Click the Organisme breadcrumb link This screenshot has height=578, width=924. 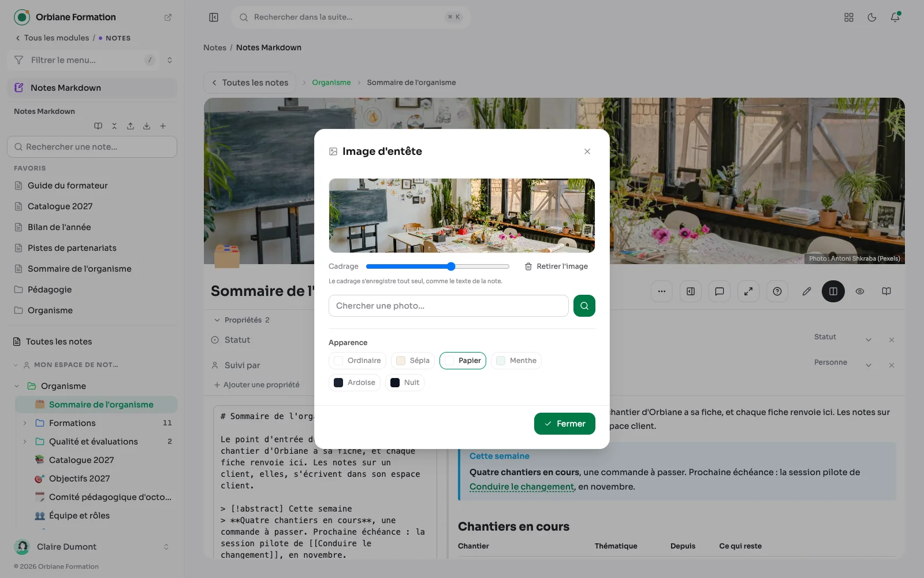pos(331,83)
